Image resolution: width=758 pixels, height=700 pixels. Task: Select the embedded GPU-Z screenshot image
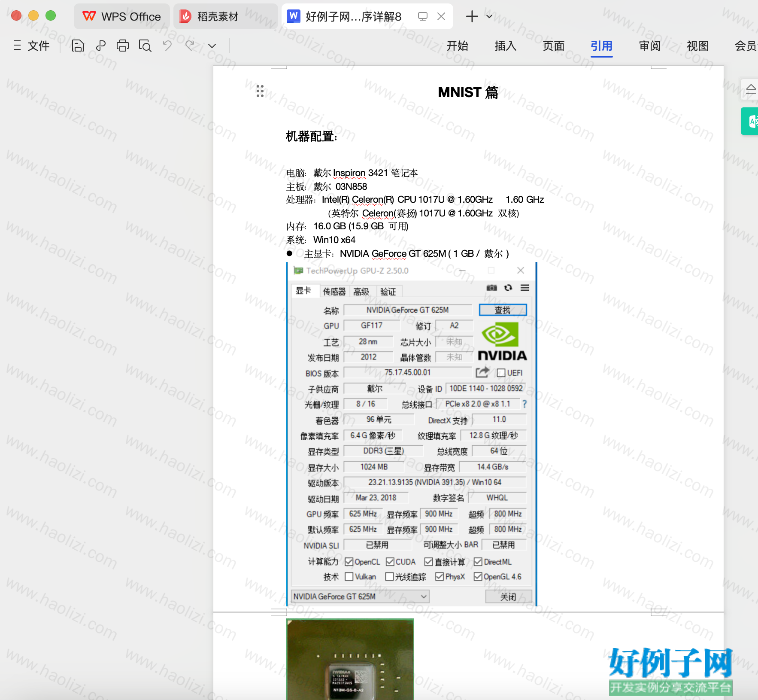(x=412, y=434)
